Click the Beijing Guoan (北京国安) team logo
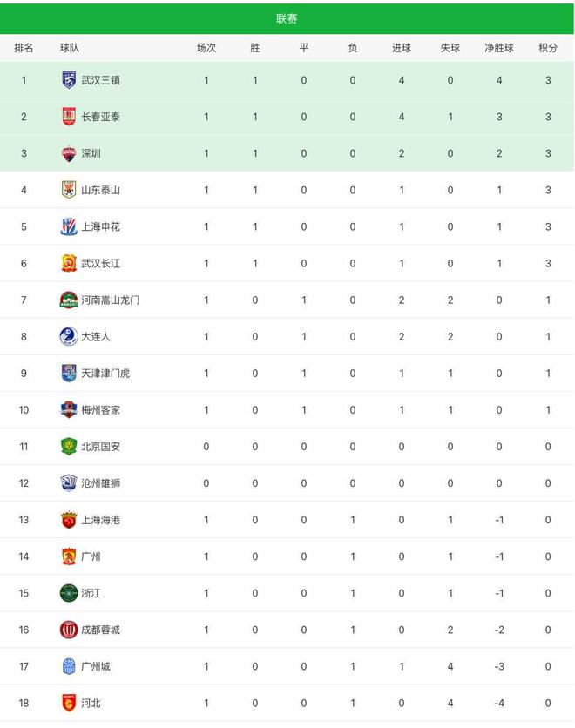Screen dimensions: 575x728 tap(69, 446)
